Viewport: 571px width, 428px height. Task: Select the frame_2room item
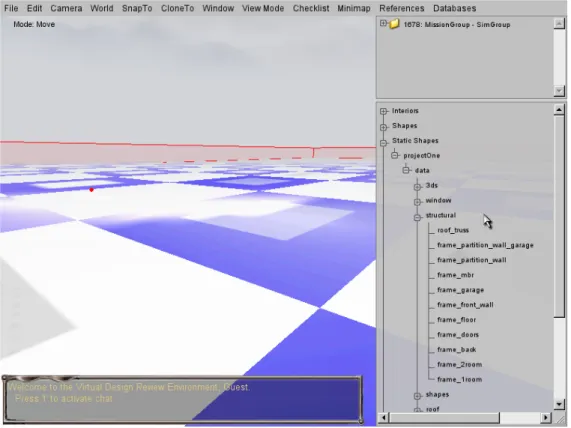point(460,365)
